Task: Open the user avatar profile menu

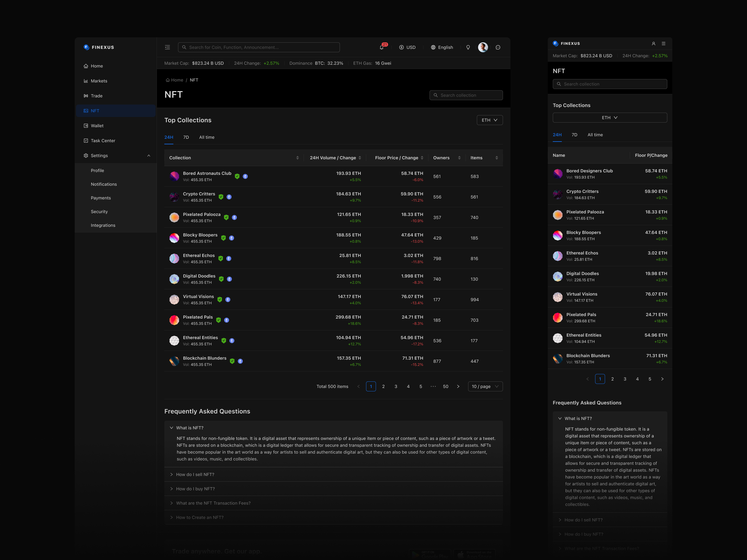Action: pyautogui.click(x=483, y=47)
